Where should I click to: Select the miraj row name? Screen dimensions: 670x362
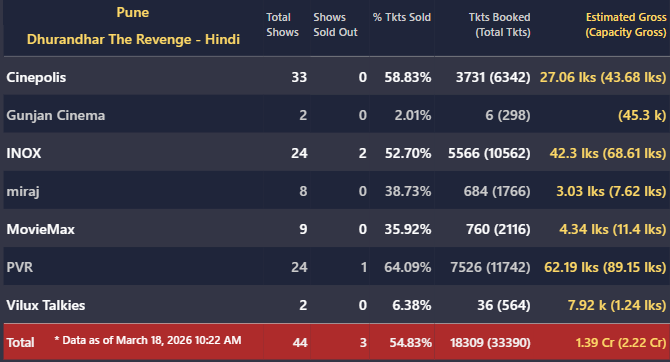[x=23, y=191]
